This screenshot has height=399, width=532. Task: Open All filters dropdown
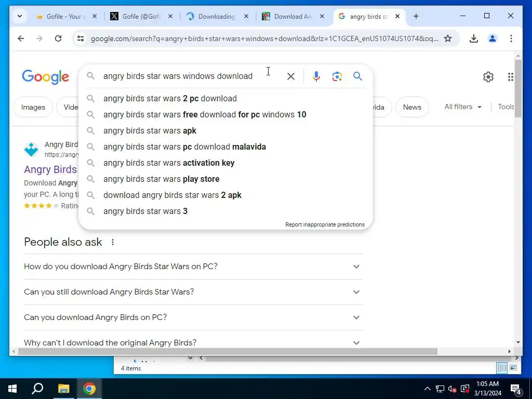(463, 107)
